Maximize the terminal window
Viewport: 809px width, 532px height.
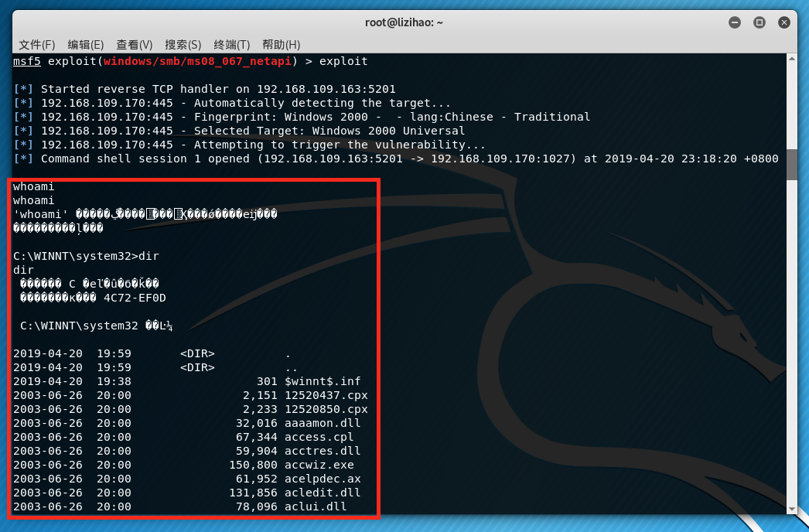pyautogui.click(x=760, y=22)
